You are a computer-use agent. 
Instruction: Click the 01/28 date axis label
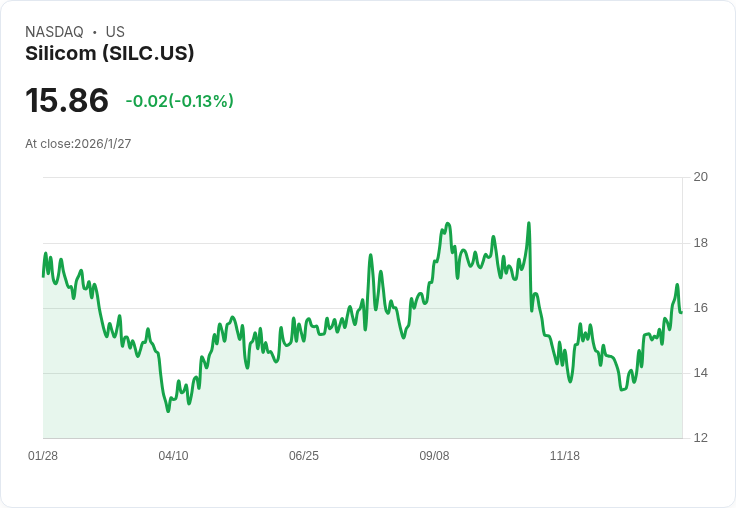point(43,456)
